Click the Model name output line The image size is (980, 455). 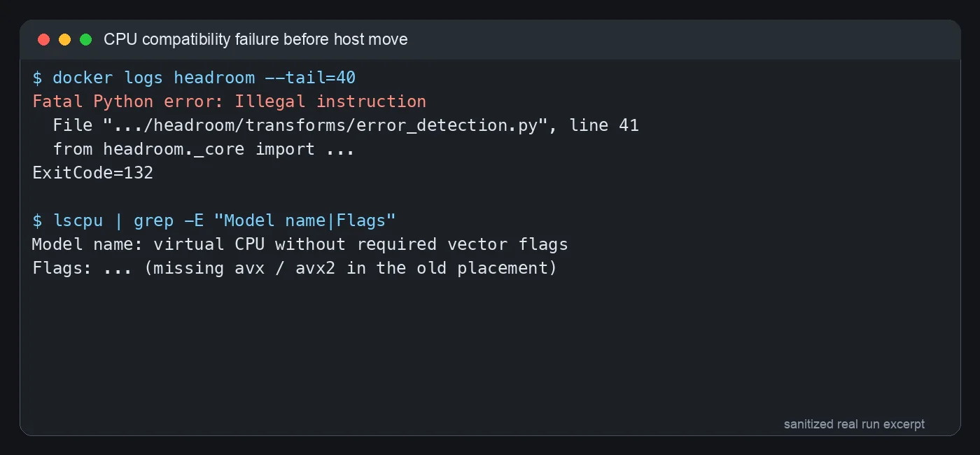(x=300, y=244)
